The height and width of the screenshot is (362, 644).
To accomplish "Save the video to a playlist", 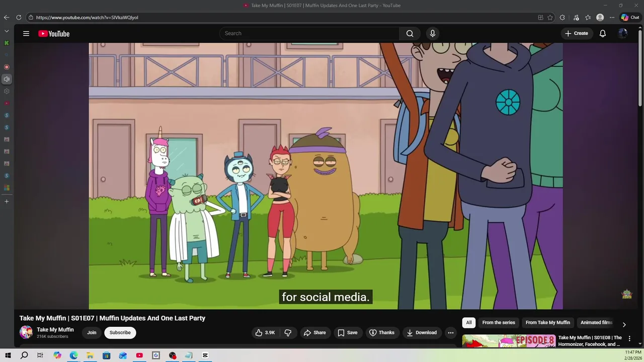I will [347, 332].
